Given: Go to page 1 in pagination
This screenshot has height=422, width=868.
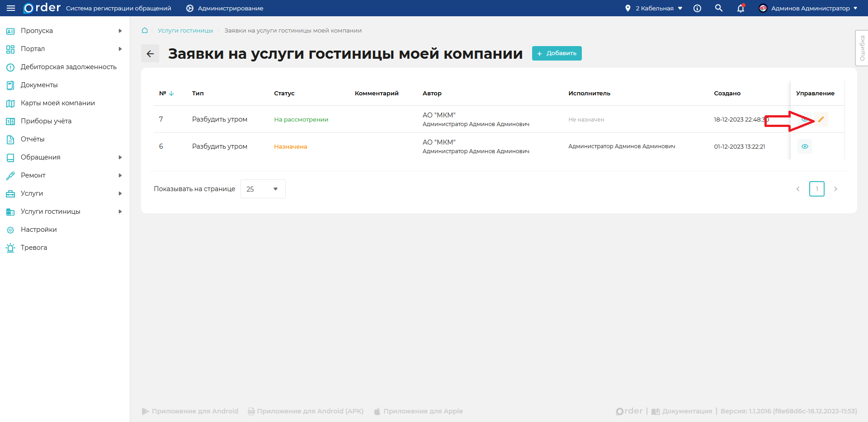Looking at the screenshot, I should pyautogui.click(x=817, y=189).
